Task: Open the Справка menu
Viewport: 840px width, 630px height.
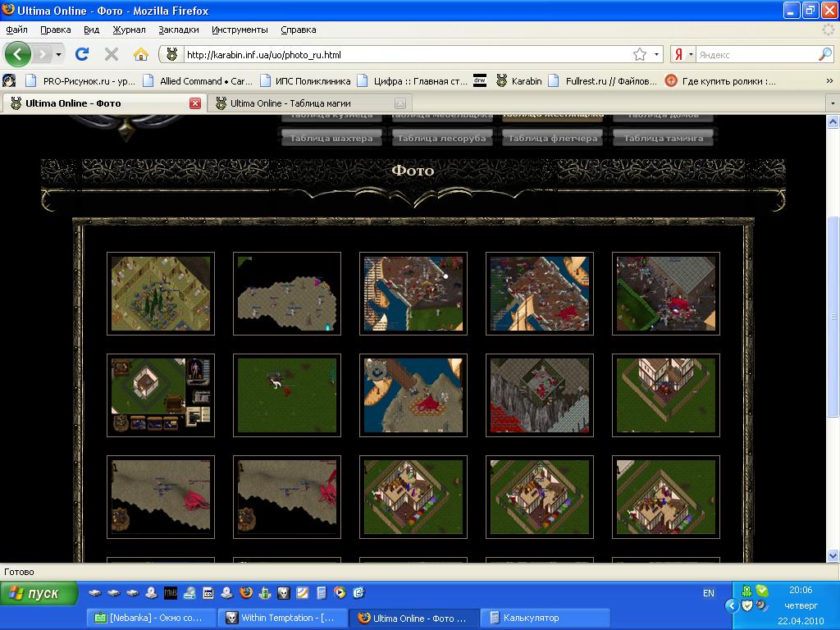Action: (x=299, y=30)
